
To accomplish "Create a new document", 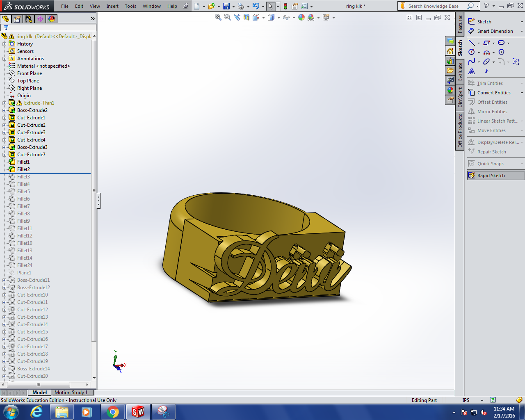I will tap(197, 6).
